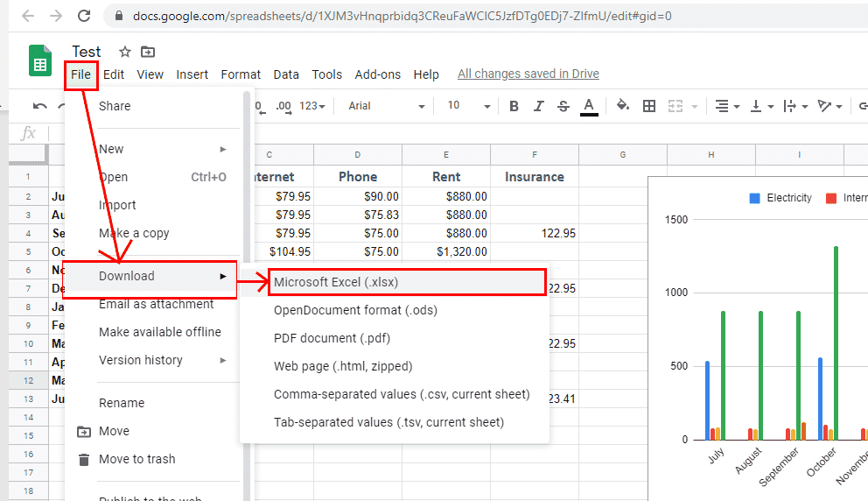Toggle italic formatting
The width and height of the screenshot is (868, 501).
[x=539, y=106]
